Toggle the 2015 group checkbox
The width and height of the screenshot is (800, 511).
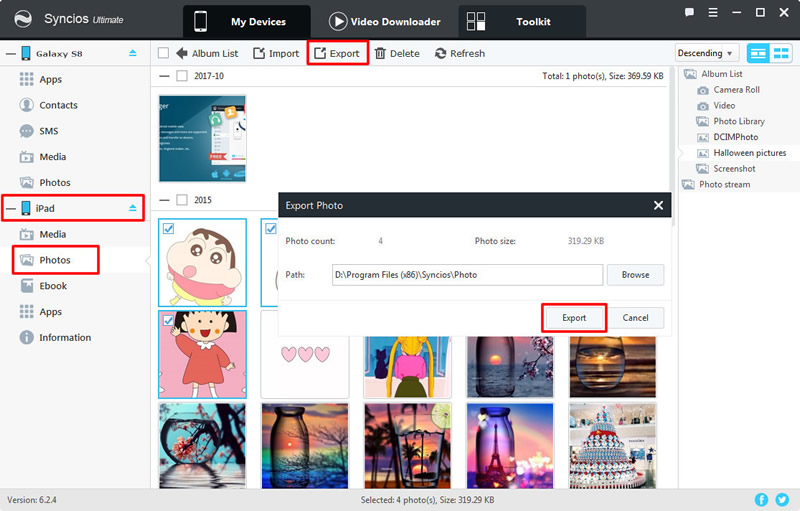tap(182, 200)
